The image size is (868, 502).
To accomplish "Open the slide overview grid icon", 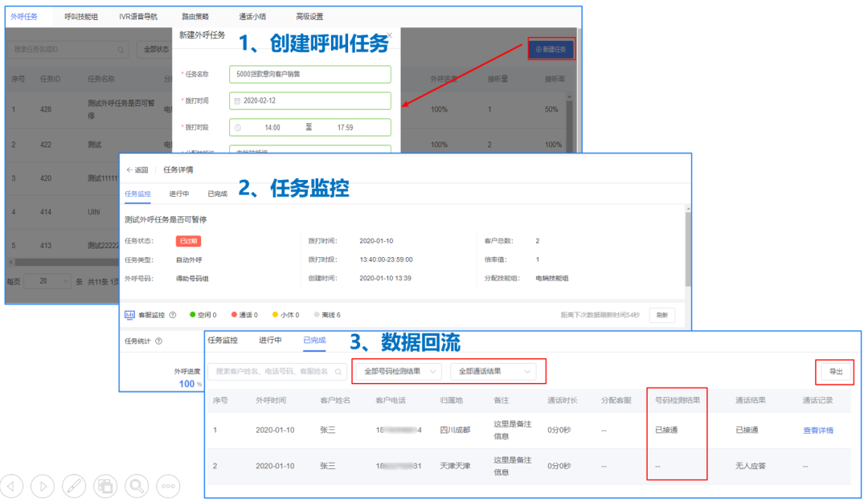I will click(105, 486).
